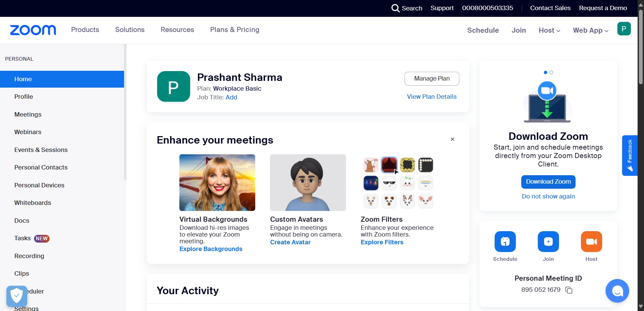Viewport: 644px width, 311px height.
Task: Open Create Avatar link
Action: (x=290, y=242)
